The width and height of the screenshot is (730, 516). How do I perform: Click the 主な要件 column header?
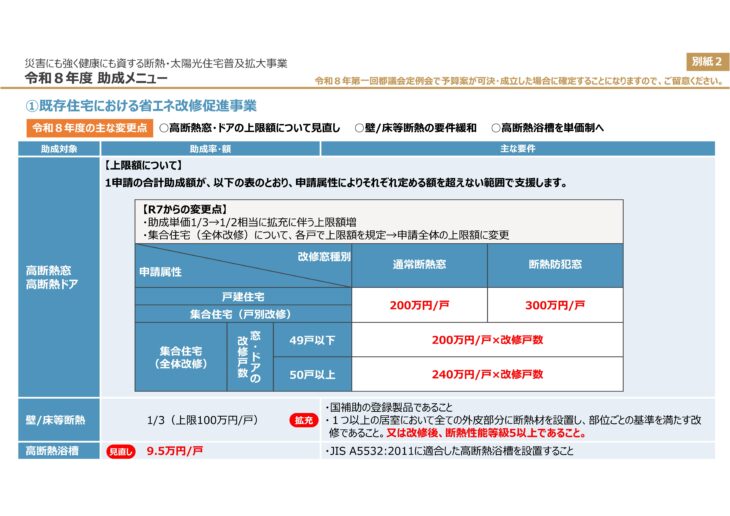(517, 148)
